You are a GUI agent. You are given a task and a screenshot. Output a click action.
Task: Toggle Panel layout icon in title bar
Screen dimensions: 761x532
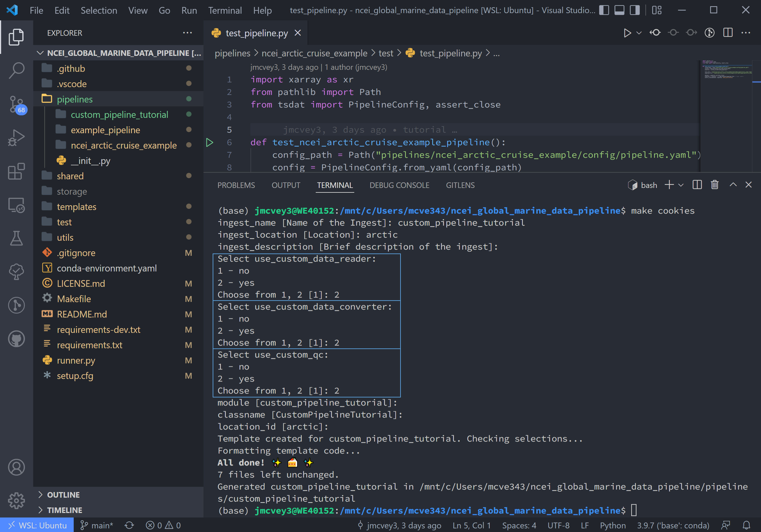pos(619,10)
